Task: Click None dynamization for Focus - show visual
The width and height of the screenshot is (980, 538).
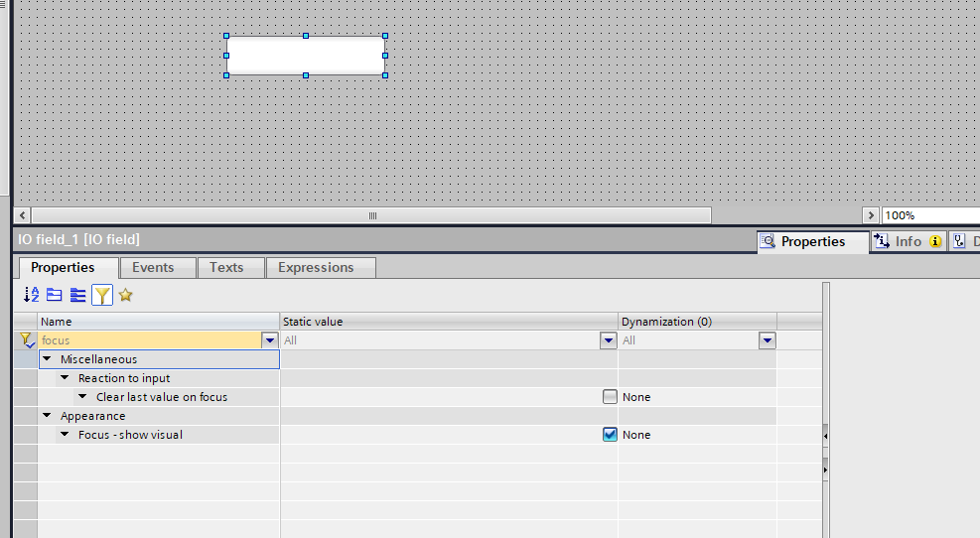Action: (x=636, y=435)
